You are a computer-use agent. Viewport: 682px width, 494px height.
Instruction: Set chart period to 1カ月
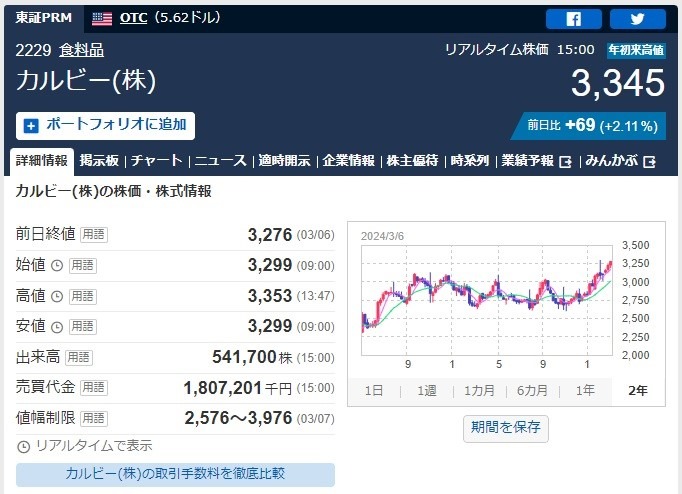click(x=479, y=391)
